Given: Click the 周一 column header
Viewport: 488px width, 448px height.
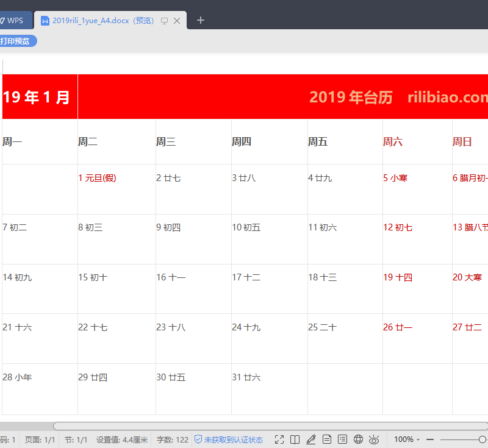Looking at the screenshot, I should 40,142.
